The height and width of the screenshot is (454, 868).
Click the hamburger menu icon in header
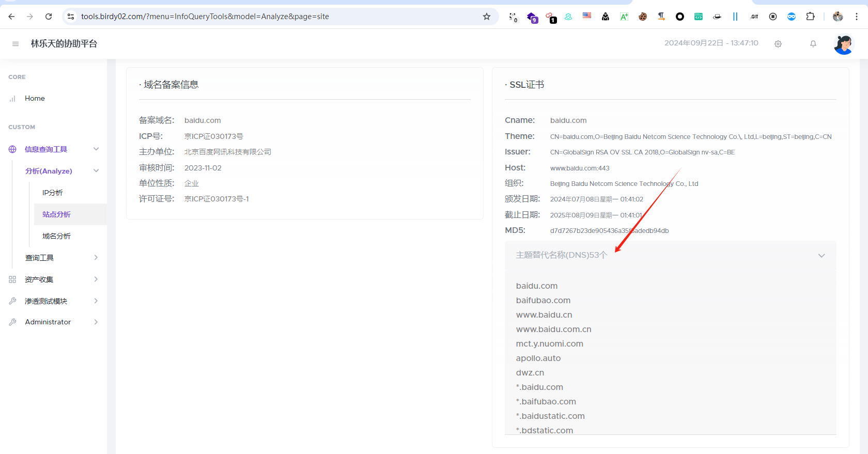coord(16,44)
